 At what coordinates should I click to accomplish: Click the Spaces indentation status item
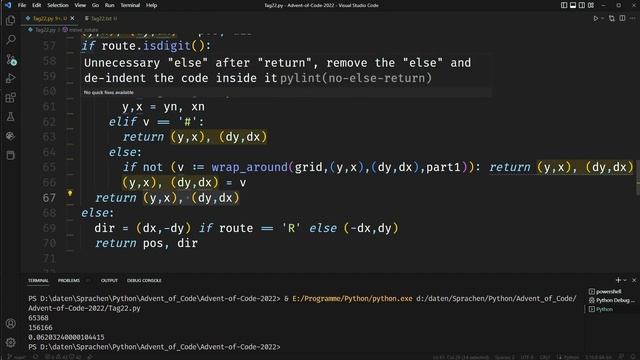click(x=504, y=357)
